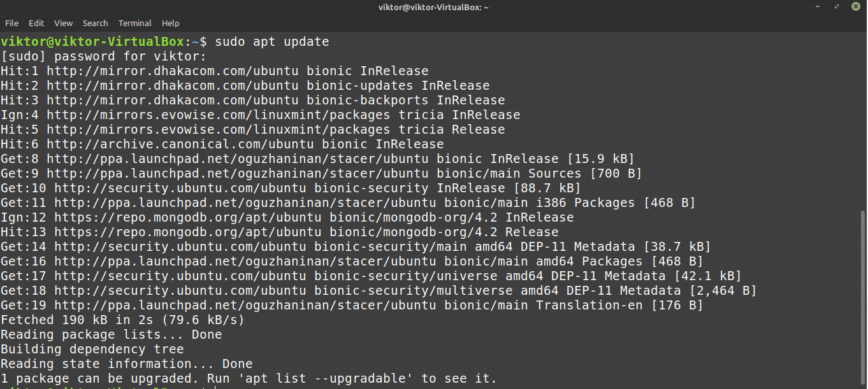Image resolution: width=868 pixels, height=389 pixels.
Task: Open the View menu
Action: point(63,23)
